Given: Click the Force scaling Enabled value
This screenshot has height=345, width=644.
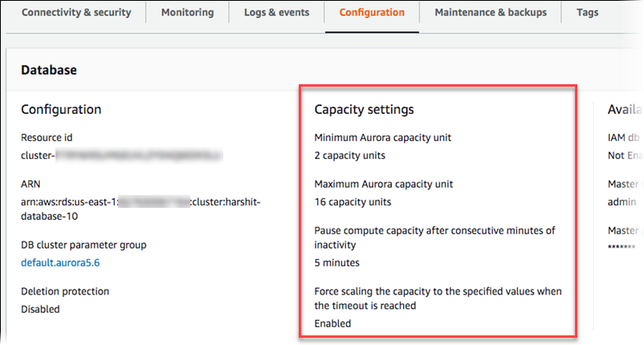Looking at the screenshot, I should click(332, 323).
